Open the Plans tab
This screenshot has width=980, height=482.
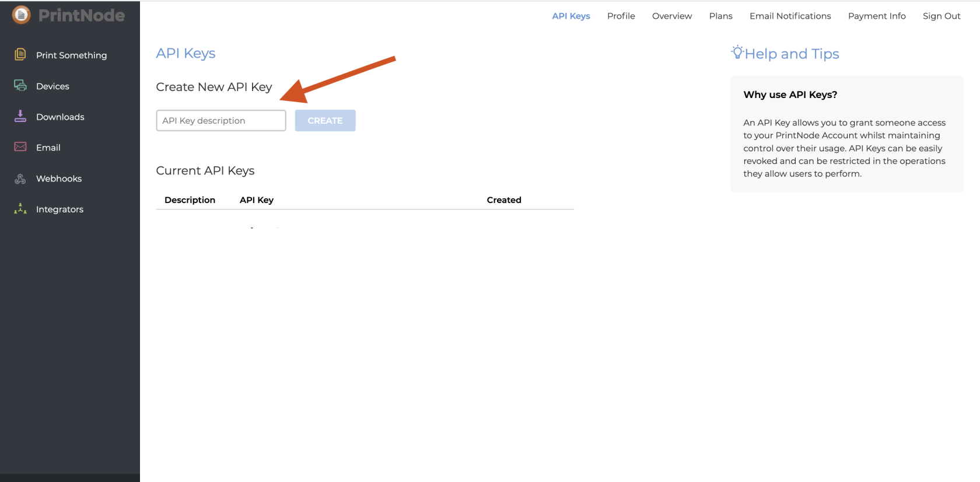pos(721,16)
